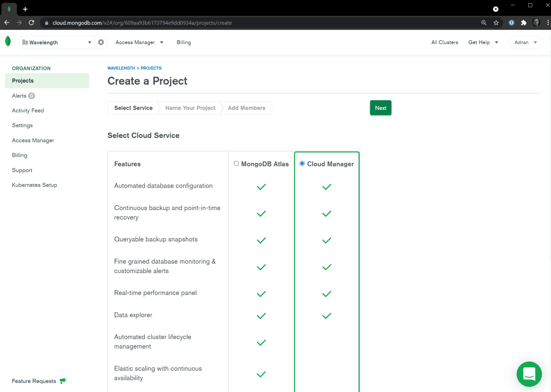Reload the page
The height and width of the screenshot is (392, 551).
coord(32,23)
